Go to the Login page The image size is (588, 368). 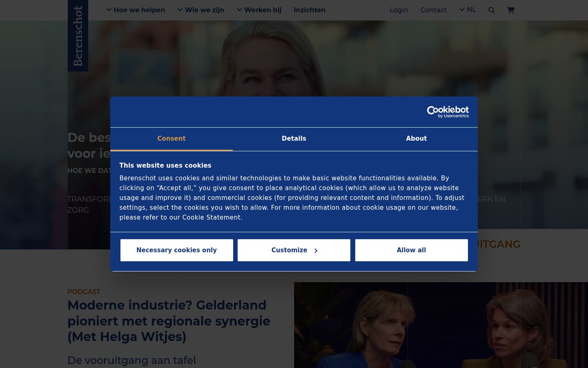click(399, 10)
